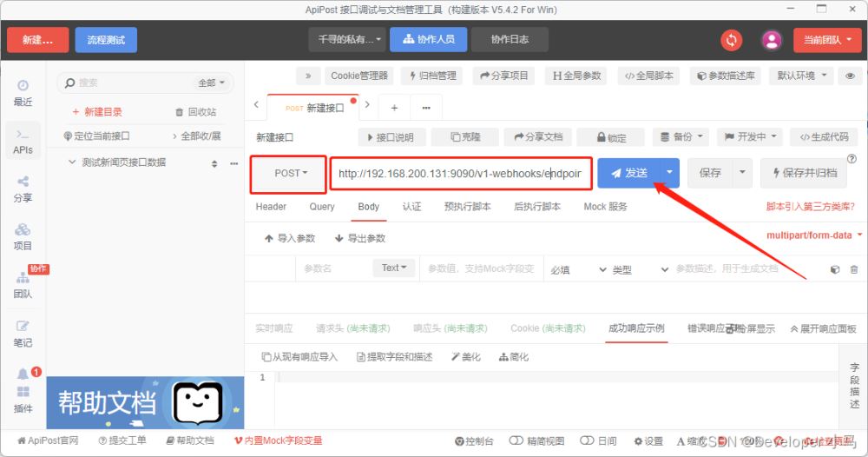Viewport: 868px width, 457px height.
Task: Switch to the Body tab
Action: click(x=368, y=207)
